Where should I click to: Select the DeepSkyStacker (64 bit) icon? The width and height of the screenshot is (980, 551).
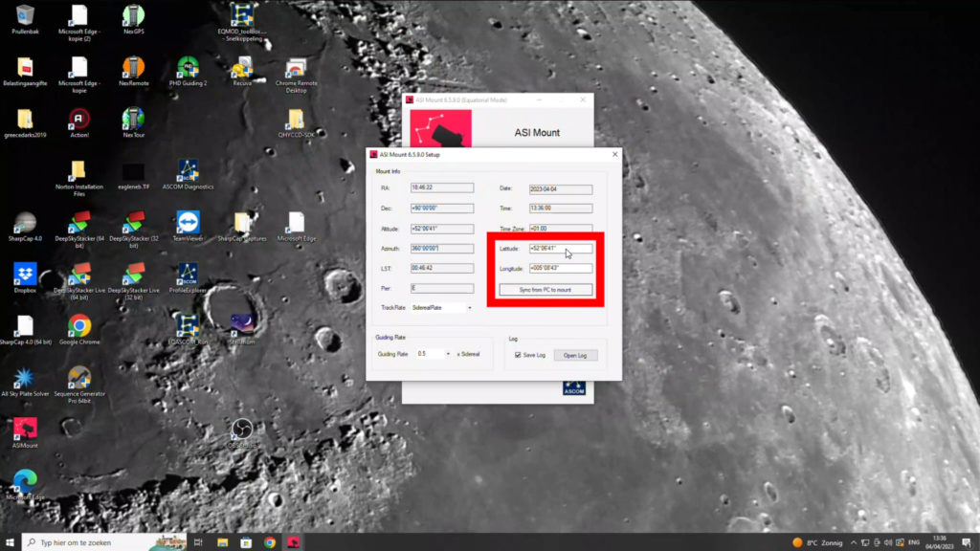coord(79,231)
